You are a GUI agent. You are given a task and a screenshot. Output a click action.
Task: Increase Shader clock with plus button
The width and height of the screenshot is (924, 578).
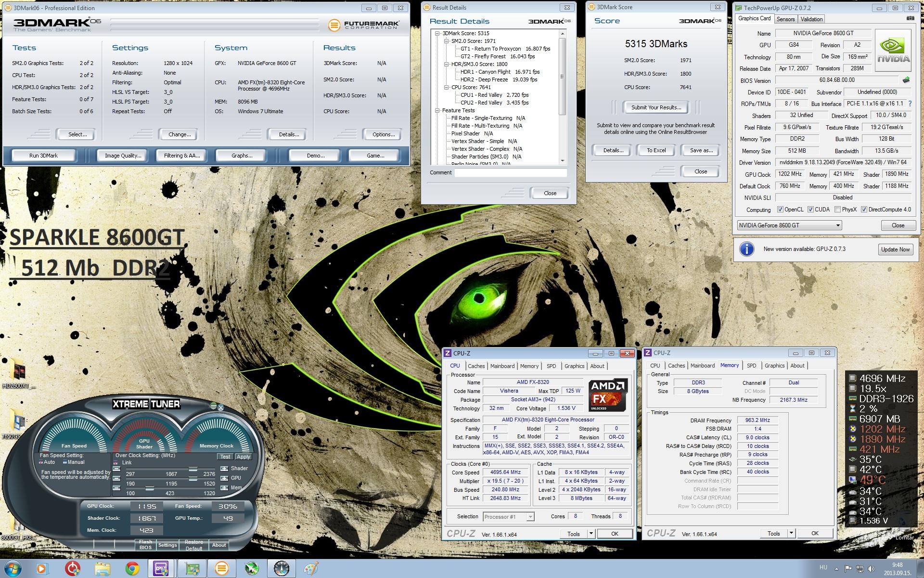(x=224, y=468)
